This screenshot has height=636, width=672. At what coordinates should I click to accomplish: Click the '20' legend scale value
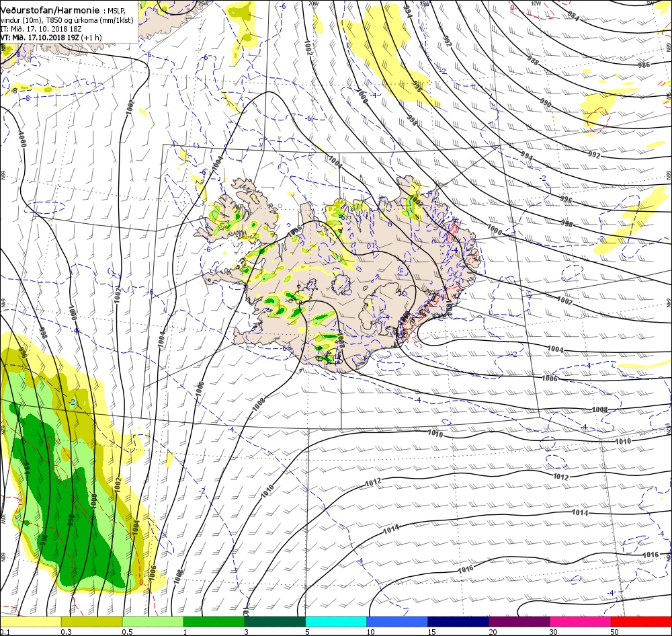tap(493, 632)
